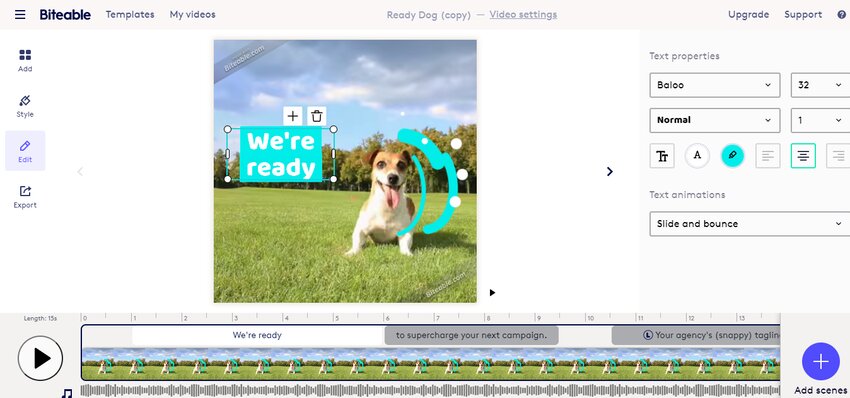The width and height of the screenshot is (850, 398).
Task: Pick the cyan highlight color swatch
Action: pyautogui.click(x=732, y=156)
